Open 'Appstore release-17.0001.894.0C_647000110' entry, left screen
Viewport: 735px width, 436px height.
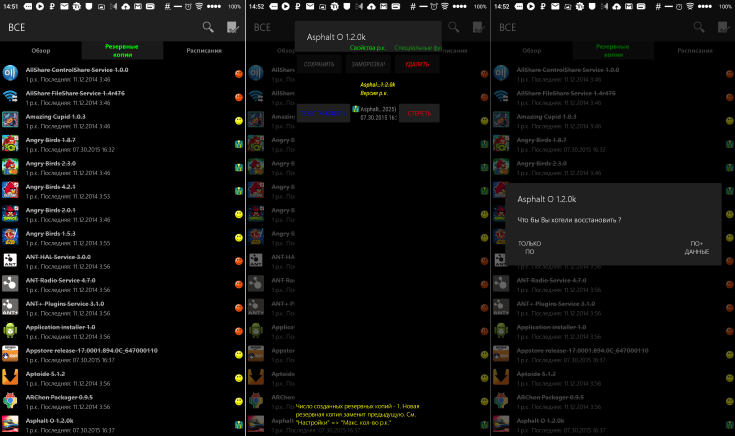122,355
